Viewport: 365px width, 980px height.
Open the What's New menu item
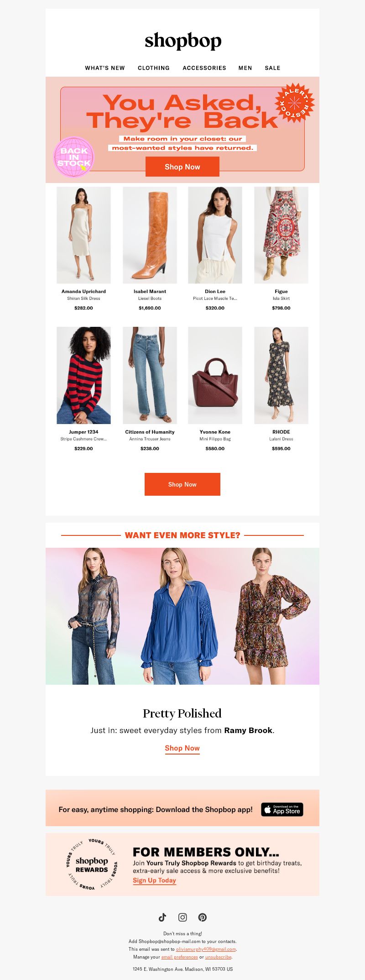pos(105,68)
